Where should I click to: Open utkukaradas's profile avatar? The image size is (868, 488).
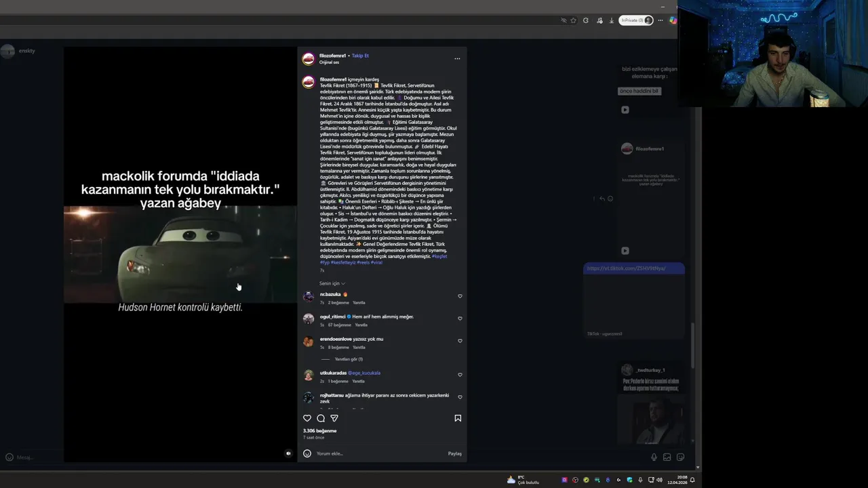click(x=309, y=375)
